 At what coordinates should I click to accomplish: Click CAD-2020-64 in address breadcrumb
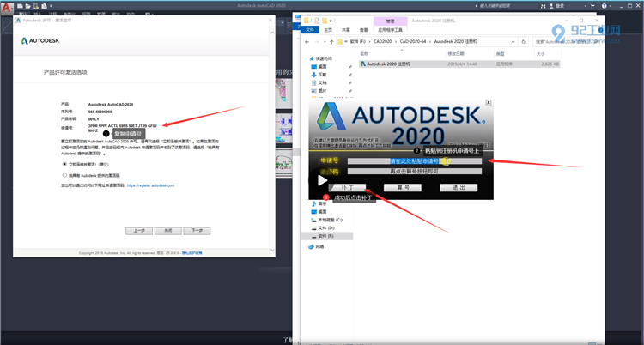(413, 42)
